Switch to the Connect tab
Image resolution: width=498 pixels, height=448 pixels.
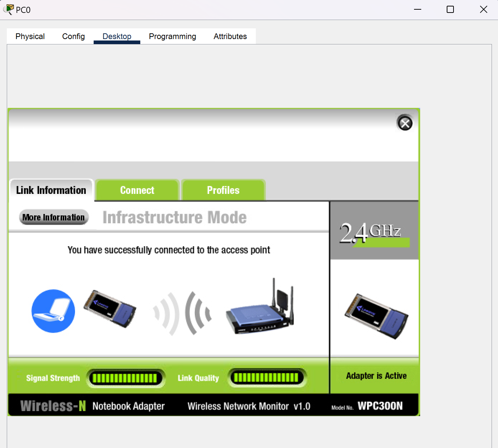[x=137, y=190]
